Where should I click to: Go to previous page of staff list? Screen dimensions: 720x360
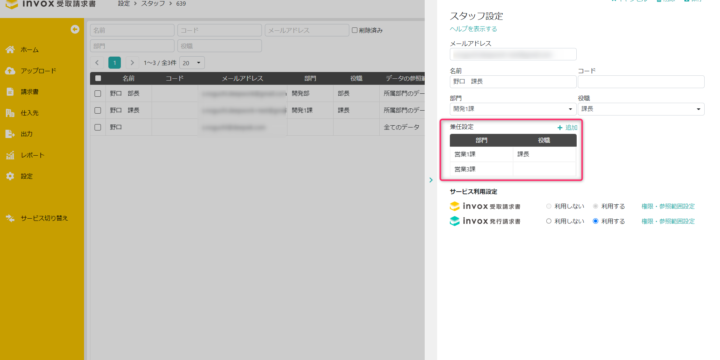click(x=97, y=63)
